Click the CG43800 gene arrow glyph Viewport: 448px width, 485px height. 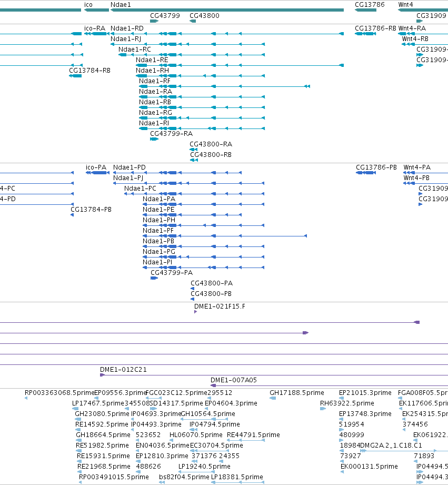coord(193,21)
